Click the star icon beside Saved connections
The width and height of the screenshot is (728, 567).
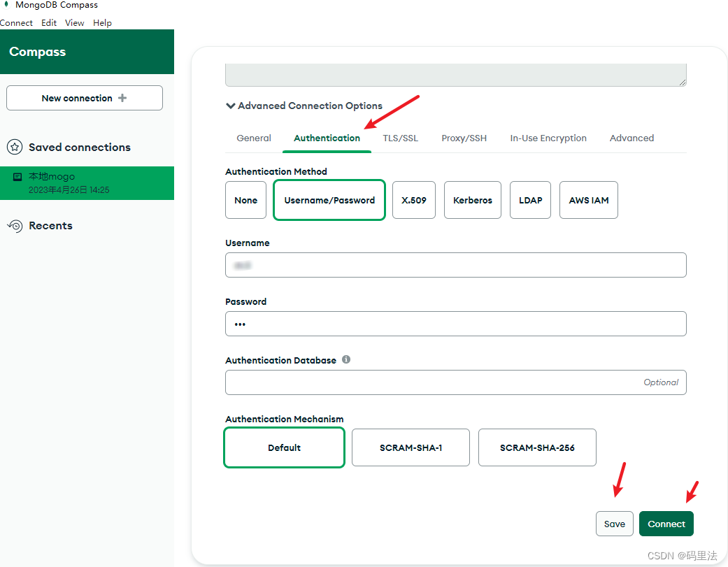[x=15, y=148]
